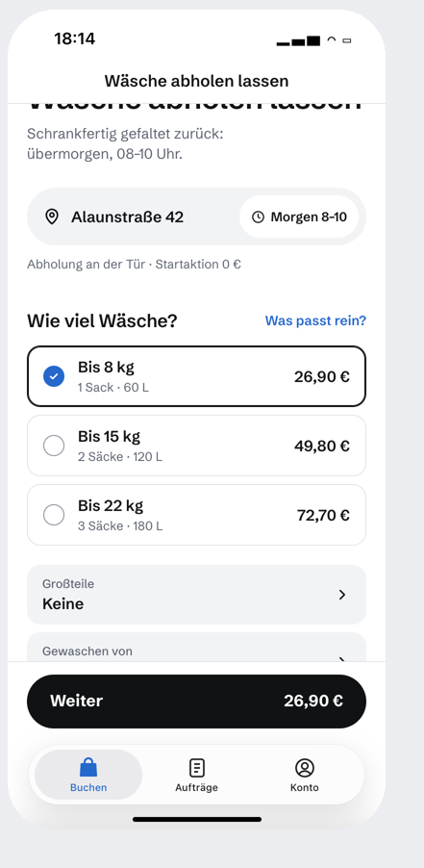This screenshot has width=424, height=868.
Task: Tap the Buchen shopping bag icon
Action: 88,768
